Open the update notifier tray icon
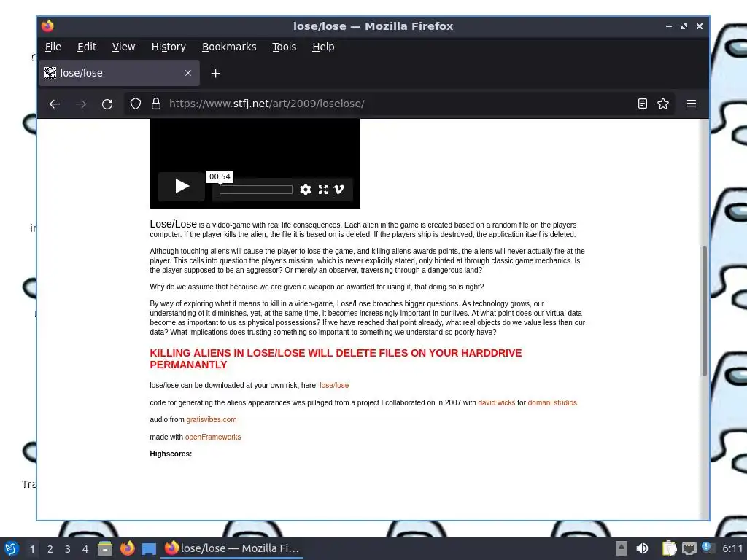The height and width of the screenshot is (560, 747). pyautogui.click(x=708, y=548)
